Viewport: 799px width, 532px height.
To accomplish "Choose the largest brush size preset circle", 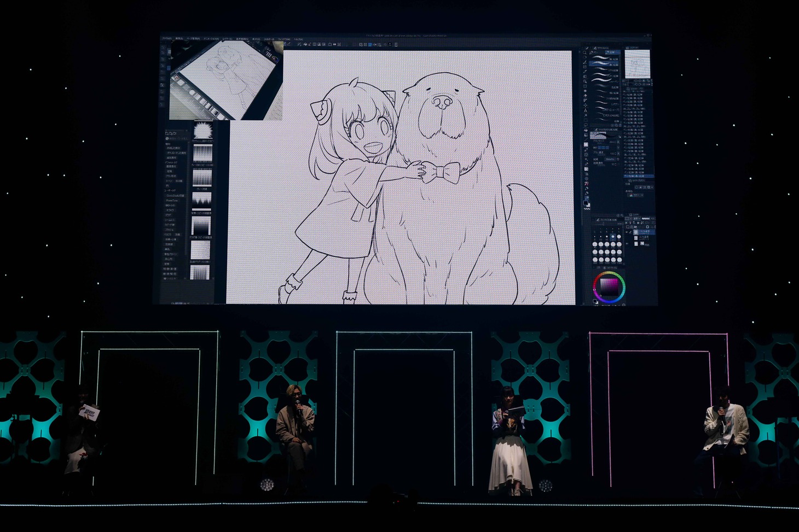I will 619,260.
